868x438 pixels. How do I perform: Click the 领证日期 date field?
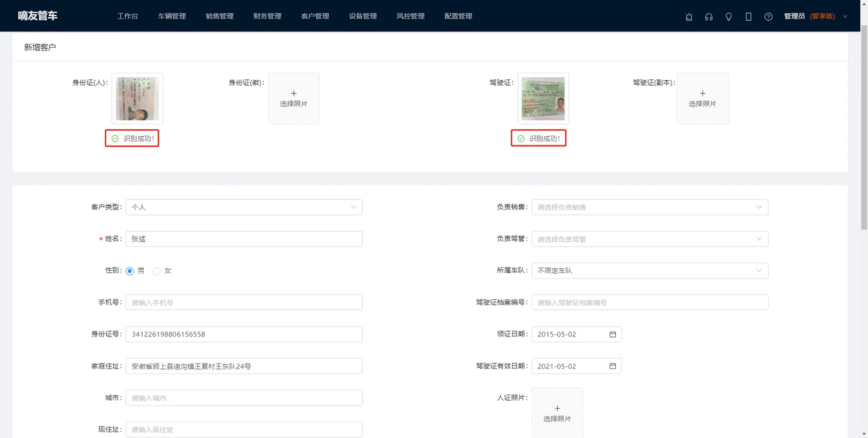click(577, 334)
